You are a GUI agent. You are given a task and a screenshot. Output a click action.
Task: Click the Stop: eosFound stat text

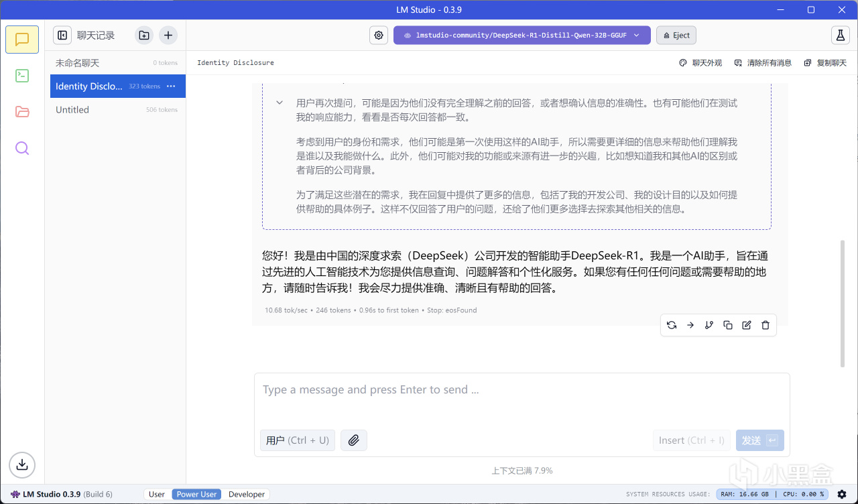[452, 310]
